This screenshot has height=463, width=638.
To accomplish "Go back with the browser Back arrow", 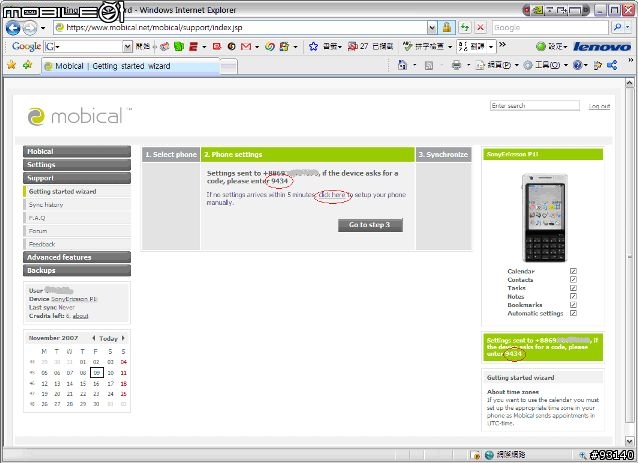I will coord(13,28).
